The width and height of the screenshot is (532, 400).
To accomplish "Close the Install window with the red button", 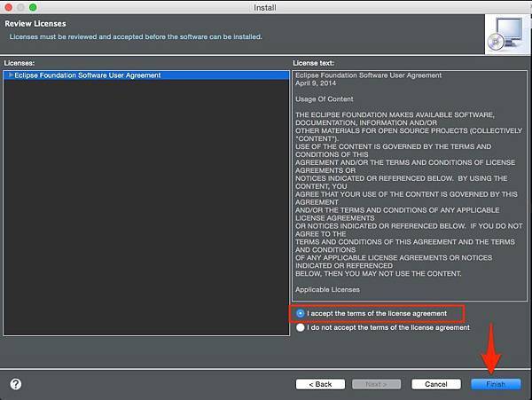I will (8, 7).
